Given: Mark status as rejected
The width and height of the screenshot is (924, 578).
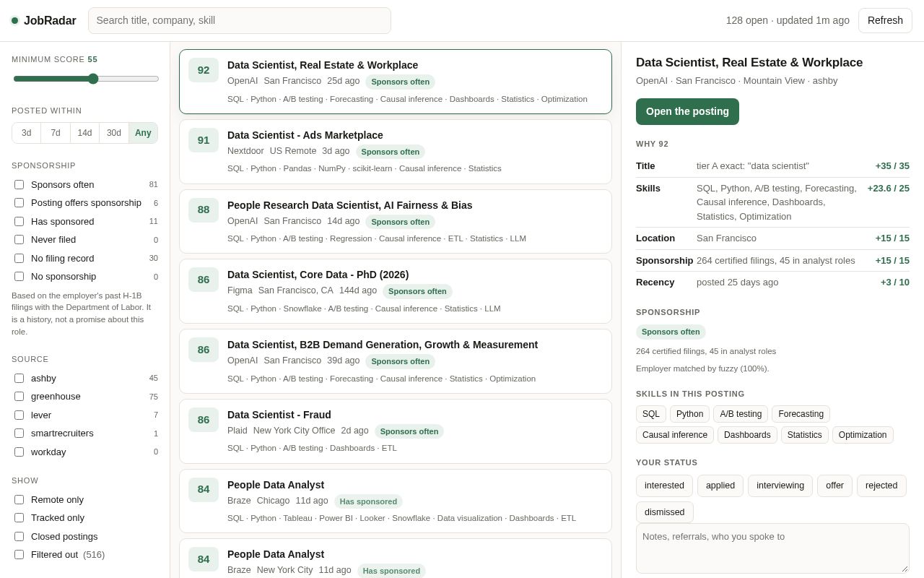Looking at the screenshot, I should pos(881,486).
